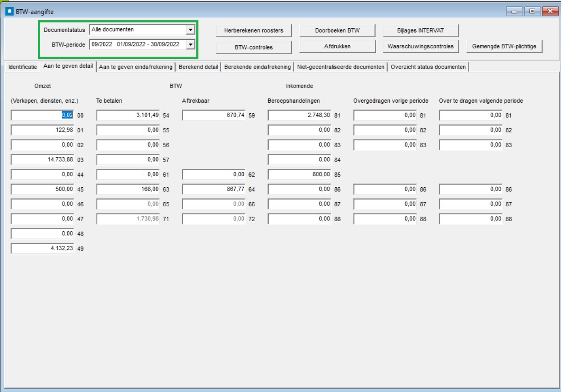Open the BTW-controles button
The width and height of the screenshot is (561, 392).
pyautogui.click(x=254, y=47)
